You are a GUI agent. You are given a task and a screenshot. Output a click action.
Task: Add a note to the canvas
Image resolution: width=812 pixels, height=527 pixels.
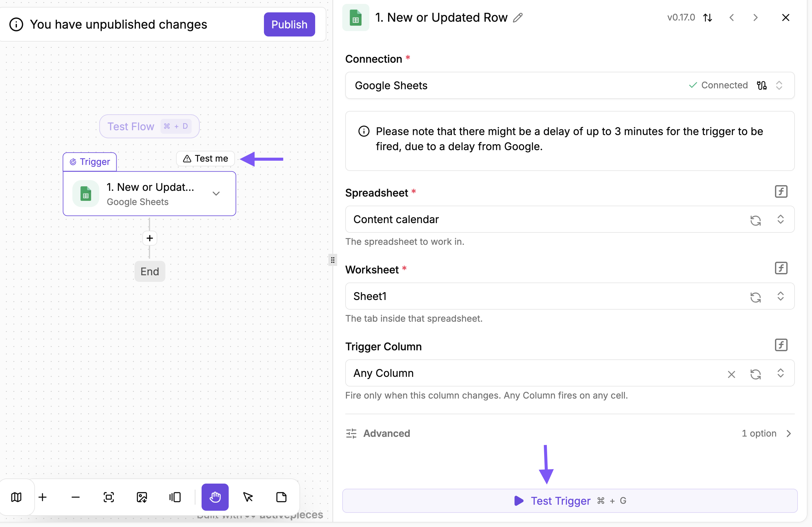281,497
